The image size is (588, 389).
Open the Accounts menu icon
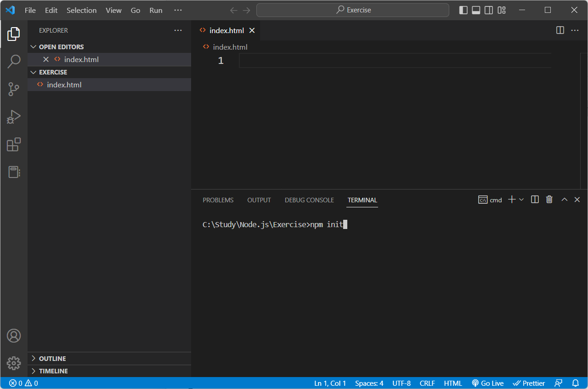click(14, 336)
